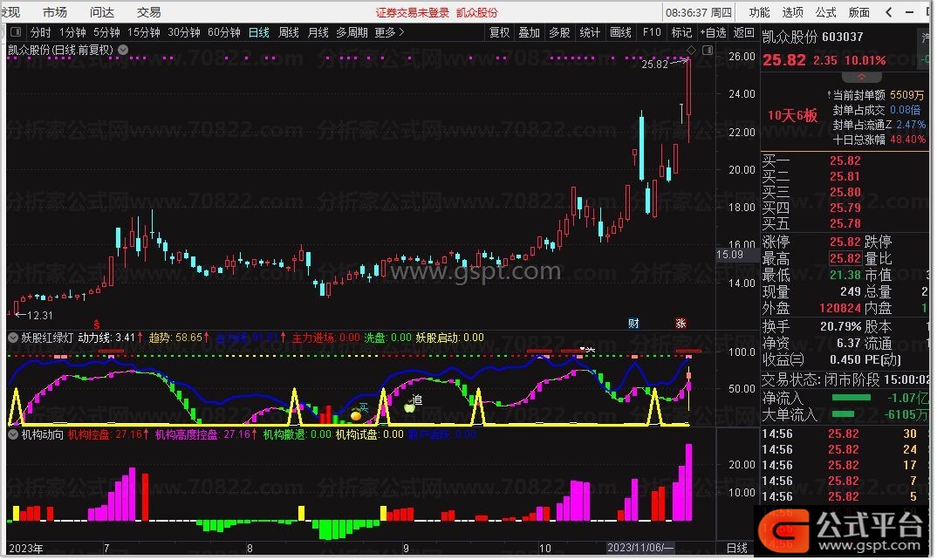Viewport: 937px width, 560px height.
Task: Click the 买一 bid price 25.82
Action: coord(845,160)
